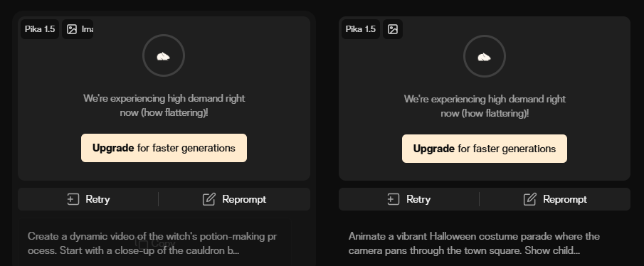The width and height of the screenshot is (644, 266).
Task: Click the Reprompt pencil icon under right card
Action: [529, 199]
